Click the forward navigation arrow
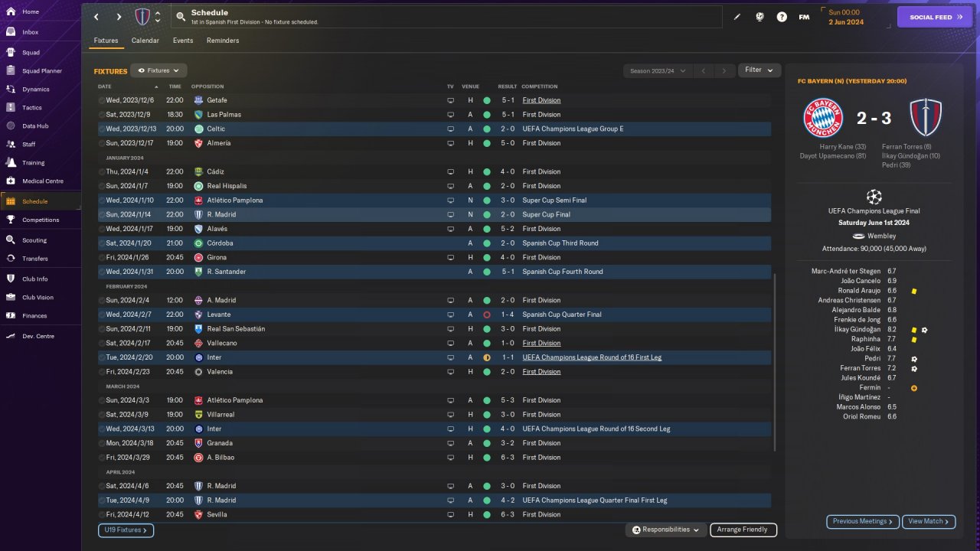 (119, 17)
